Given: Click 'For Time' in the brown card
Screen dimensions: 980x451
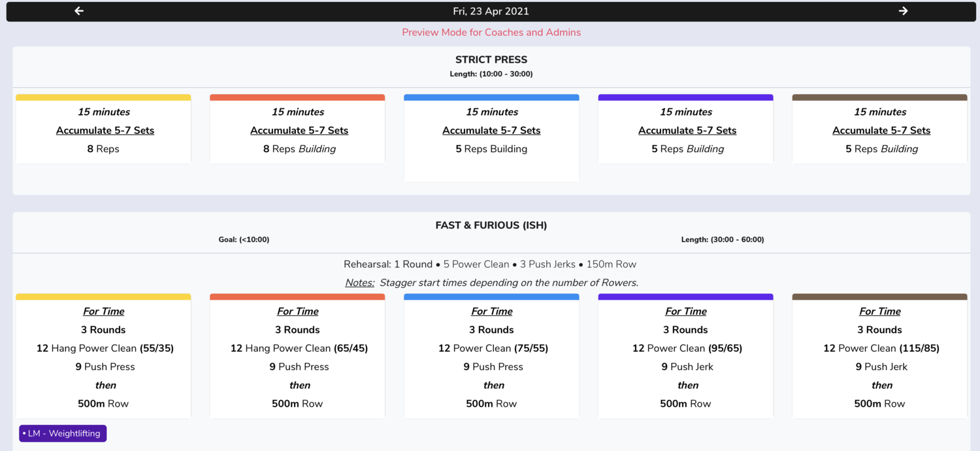Looking at the screenshot, I should tap(880, 311).
